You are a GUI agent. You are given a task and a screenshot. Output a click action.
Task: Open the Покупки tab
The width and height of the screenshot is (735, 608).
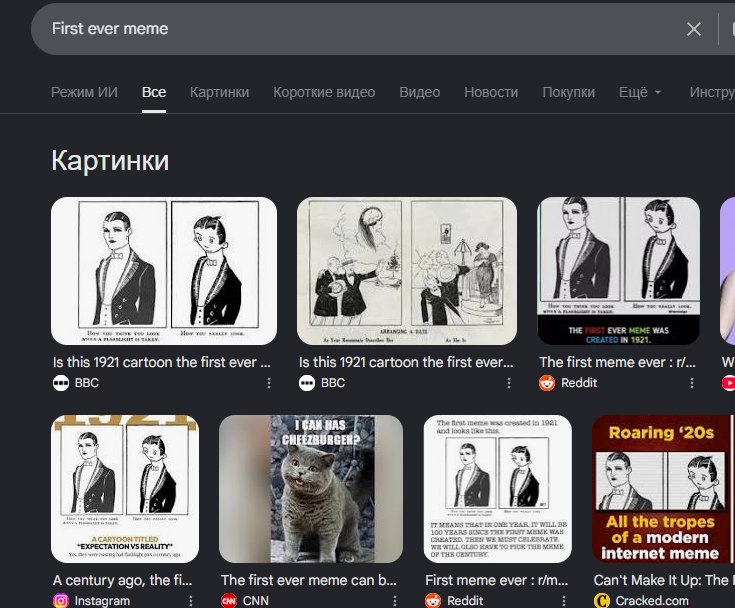tap(568, 92)
